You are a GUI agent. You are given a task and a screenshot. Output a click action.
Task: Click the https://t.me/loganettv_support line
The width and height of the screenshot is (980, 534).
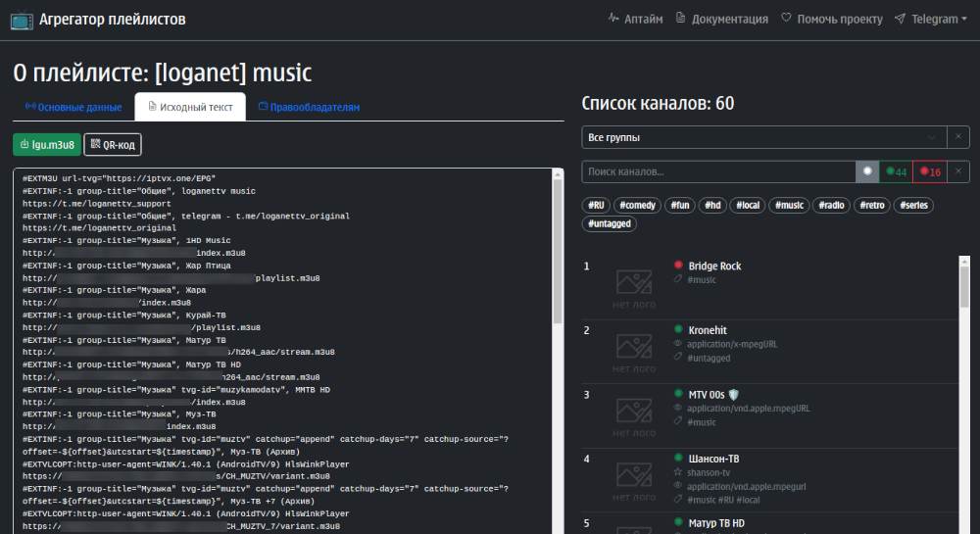pos(97,204)
